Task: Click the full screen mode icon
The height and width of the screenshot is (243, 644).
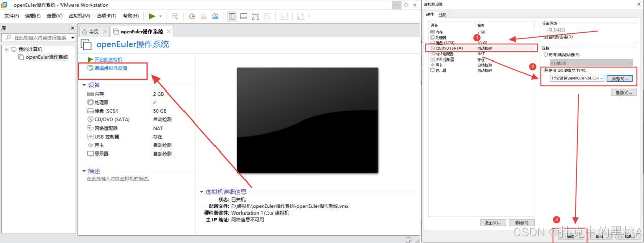Action: (x=255, y=16)
